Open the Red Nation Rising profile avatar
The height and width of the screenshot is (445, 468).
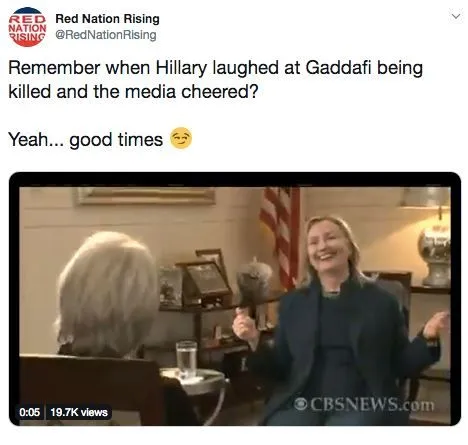pos(27,27)
